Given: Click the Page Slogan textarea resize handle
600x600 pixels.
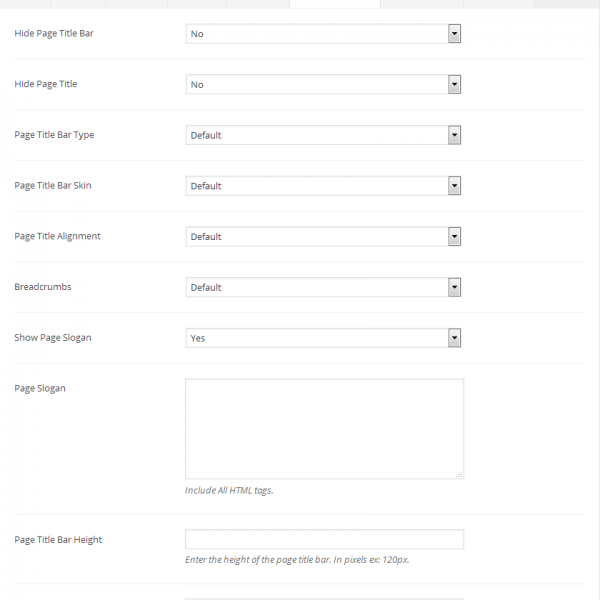Looking at the screenshot, I should [x=459, y=474].
